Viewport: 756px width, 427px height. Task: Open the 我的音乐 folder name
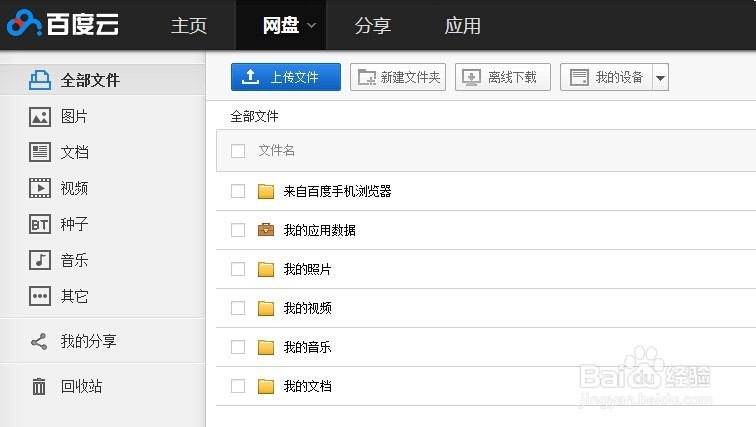(x=307, y=347)
